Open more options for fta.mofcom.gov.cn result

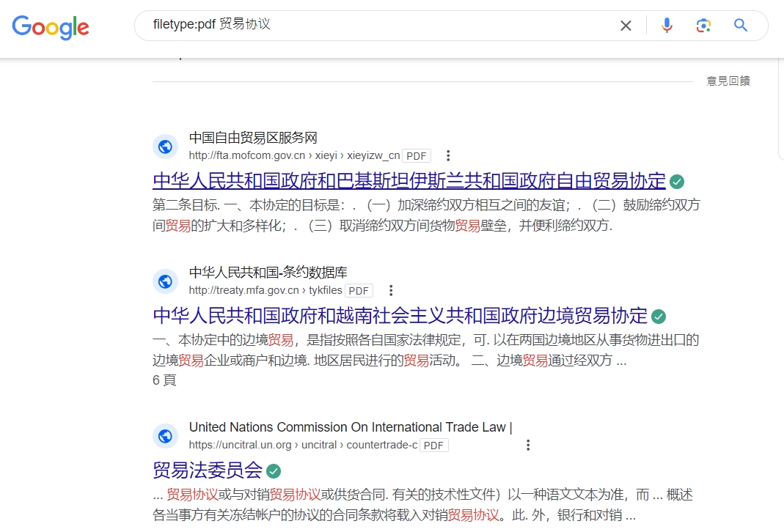tap(448, 156)
